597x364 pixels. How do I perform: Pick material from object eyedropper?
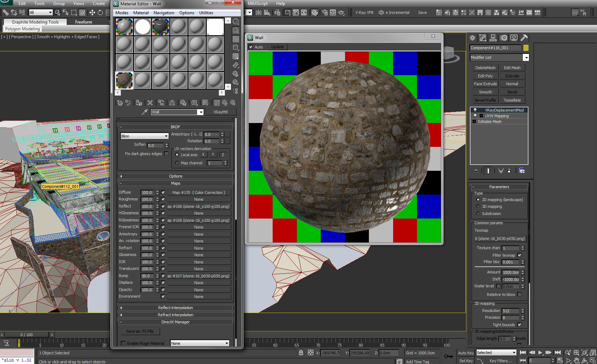(144, 112)
